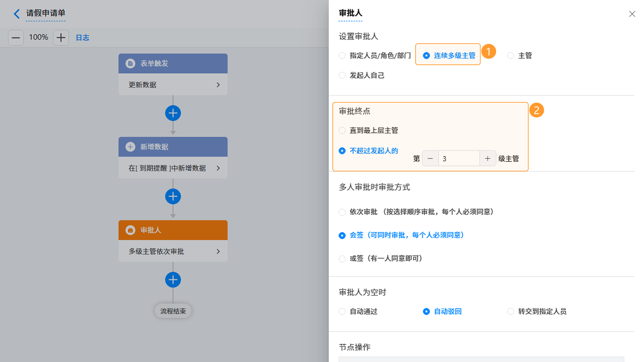Select 或签 approval method
644x362 pixels.
[381, 258]
